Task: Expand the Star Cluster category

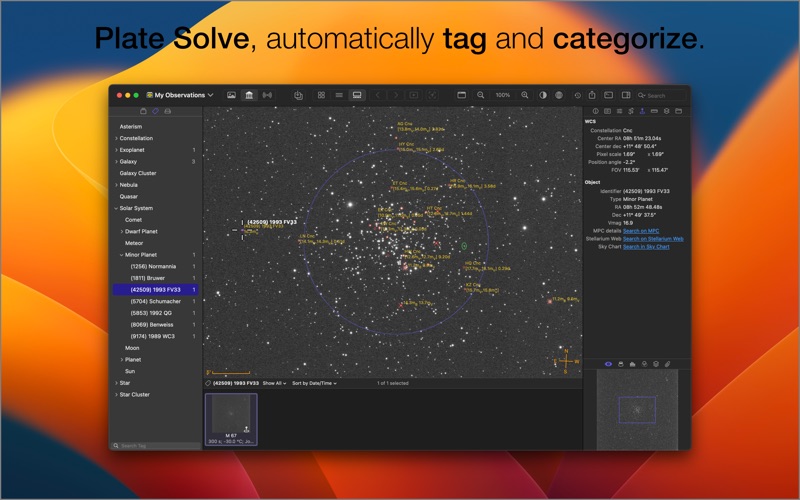Action: click(116, 394)
